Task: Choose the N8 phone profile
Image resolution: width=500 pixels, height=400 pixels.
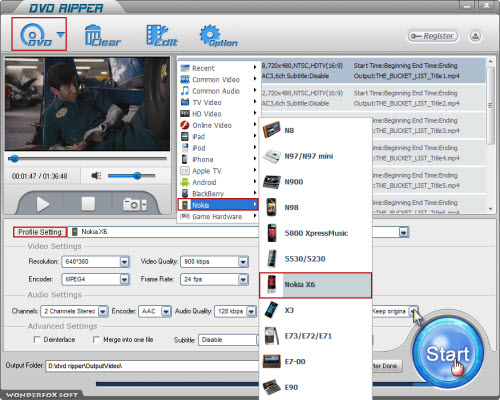Action: [x=315, y=130]
